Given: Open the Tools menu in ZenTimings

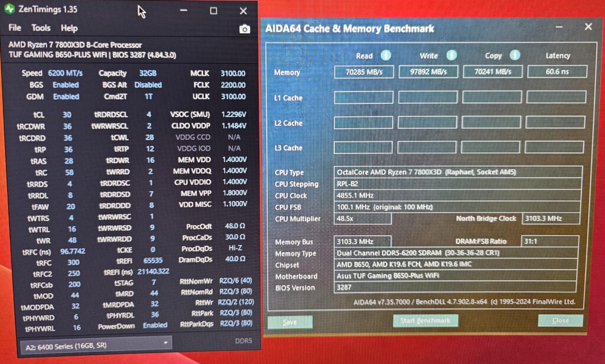Looking at the screenshot, I should pyautogui.click(x=40, y=27).
